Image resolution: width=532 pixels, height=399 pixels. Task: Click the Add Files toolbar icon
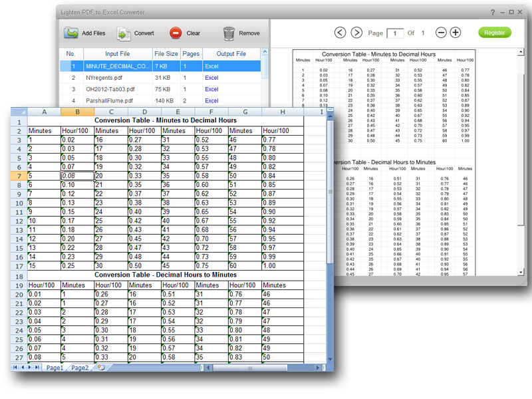point(71,33)
